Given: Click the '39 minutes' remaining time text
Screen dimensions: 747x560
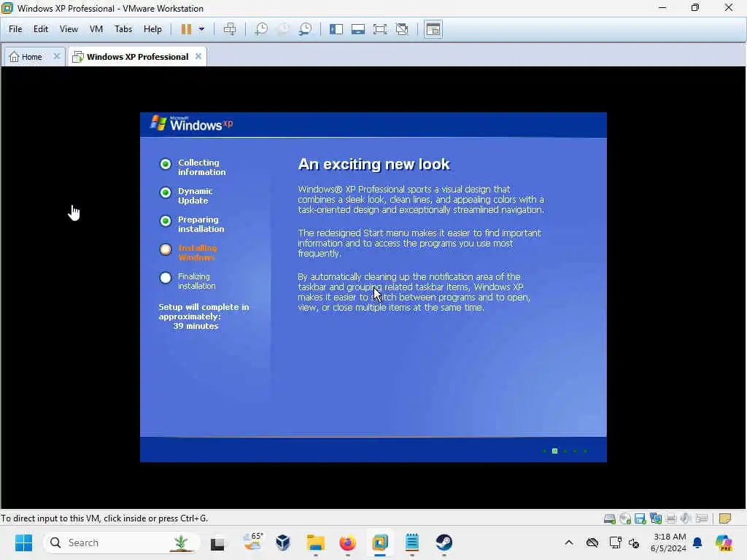Looking at the screenshot, I should [x=196, y=326].
